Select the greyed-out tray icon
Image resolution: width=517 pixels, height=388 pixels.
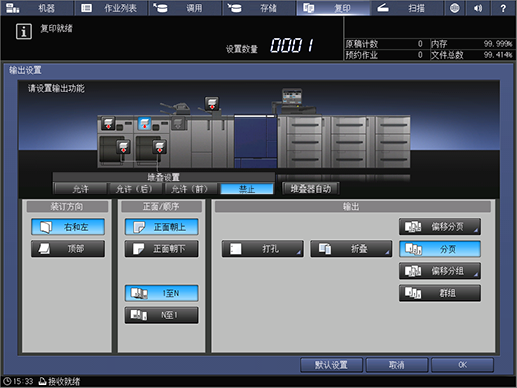(x=178, y=123)
